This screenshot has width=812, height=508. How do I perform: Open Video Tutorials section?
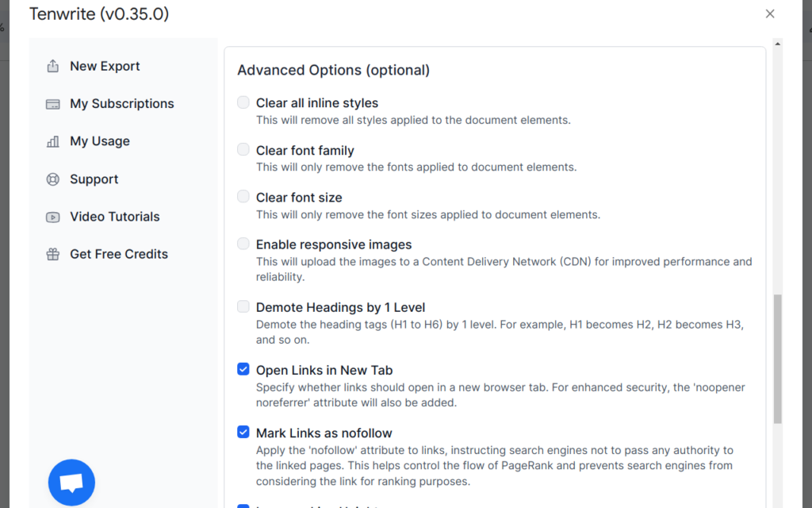tap(113, 216)
